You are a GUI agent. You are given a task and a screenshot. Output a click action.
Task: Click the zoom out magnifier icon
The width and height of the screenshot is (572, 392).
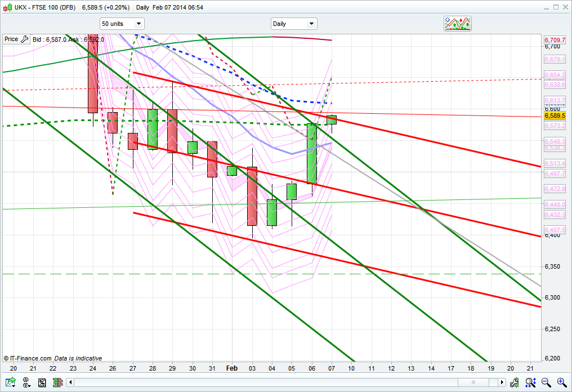546,382
